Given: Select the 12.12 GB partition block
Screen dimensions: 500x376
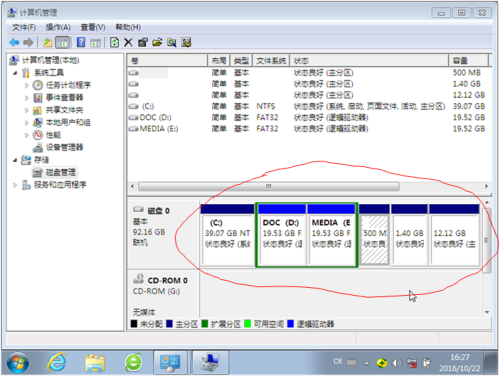Looking at the screenshot, I should pos(454,235).
